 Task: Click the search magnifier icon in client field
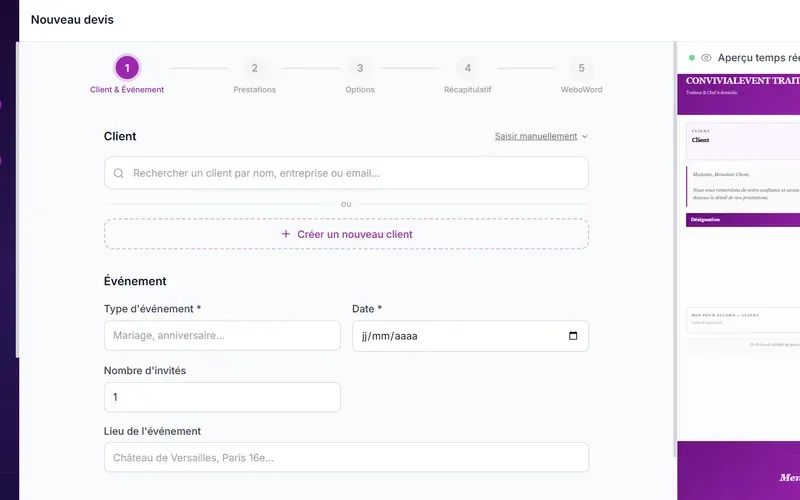click(118, 173)
